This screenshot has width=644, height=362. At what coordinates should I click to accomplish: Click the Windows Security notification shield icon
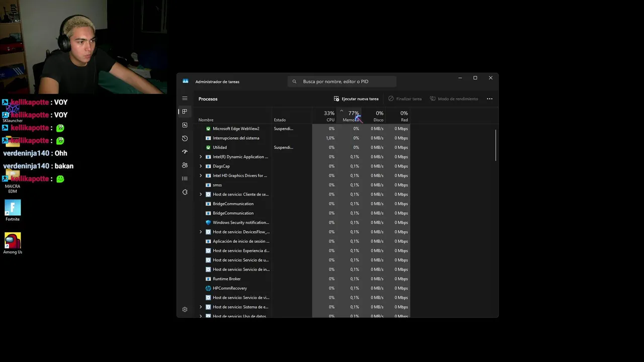coord(208,222)
